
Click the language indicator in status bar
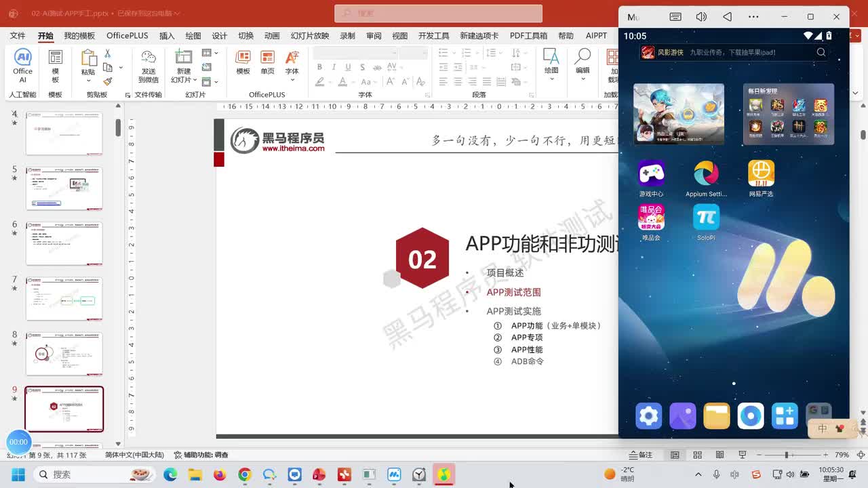(x=134, y=455)
